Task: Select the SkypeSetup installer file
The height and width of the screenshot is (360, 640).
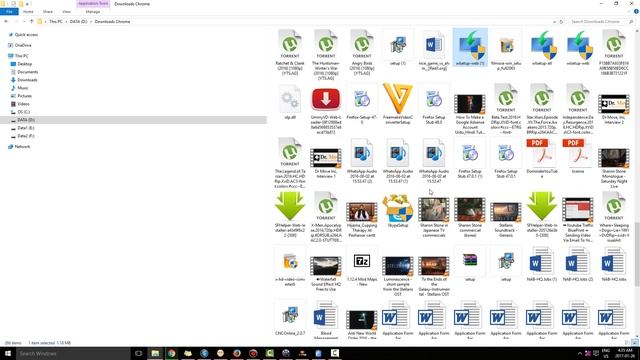Action: 398,210
